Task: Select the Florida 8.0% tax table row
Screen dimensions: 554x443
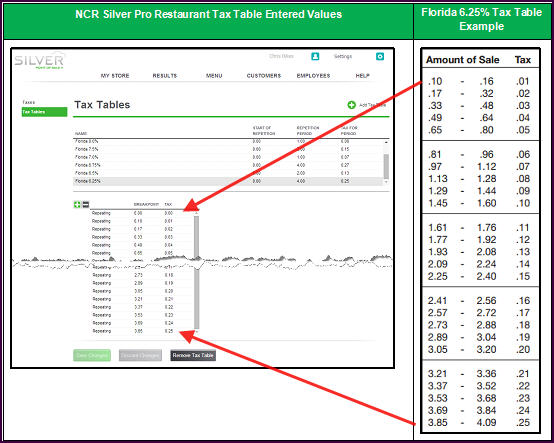Action: [228, 141]
